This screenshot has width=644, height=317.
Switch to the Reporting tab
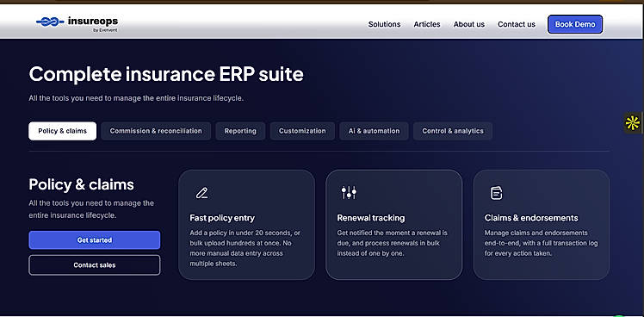click(240, 131)
